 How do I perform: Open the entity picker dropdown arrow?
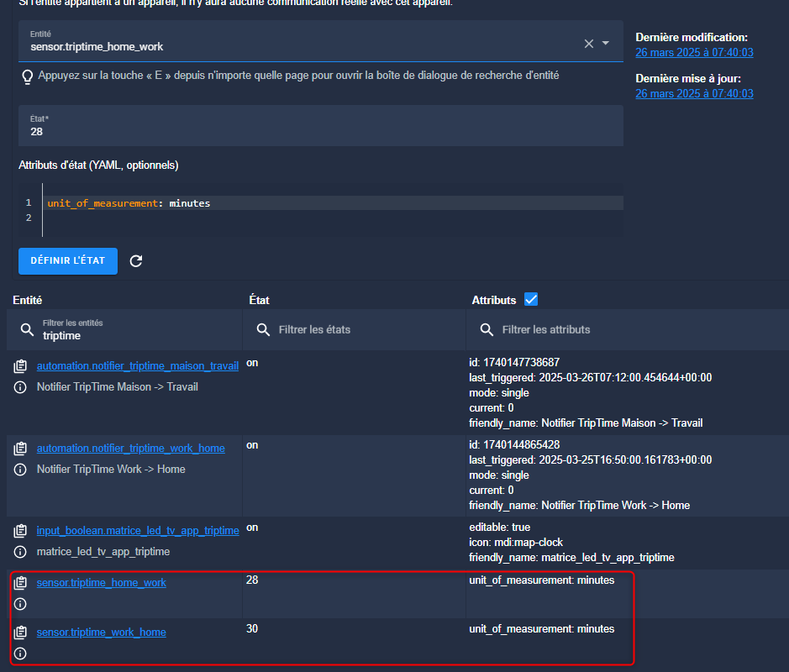(606, 43)
